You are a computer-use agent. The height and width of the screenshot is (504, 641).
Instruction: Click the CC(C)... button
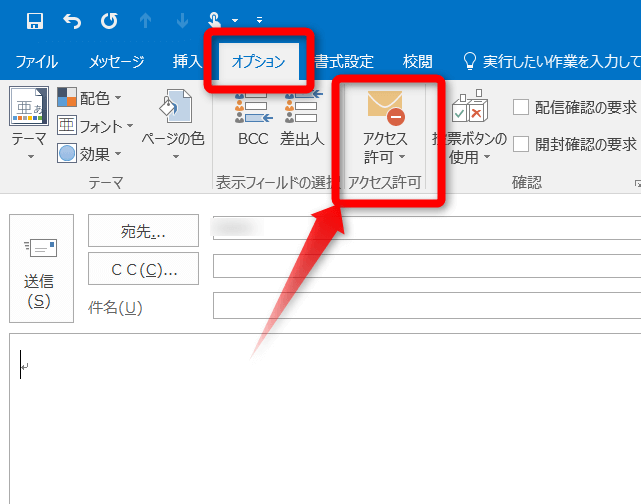pos(143,269)
